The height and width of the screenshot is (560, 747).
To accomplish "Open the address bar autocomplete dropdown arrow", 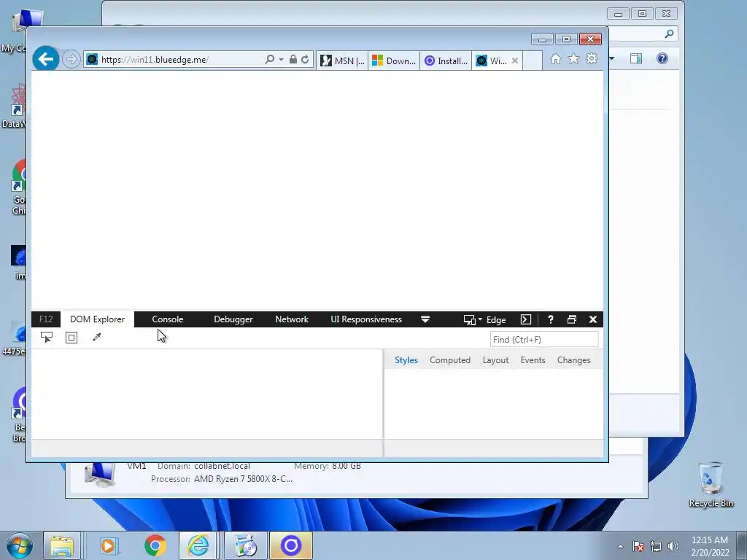I will [281, 60].
